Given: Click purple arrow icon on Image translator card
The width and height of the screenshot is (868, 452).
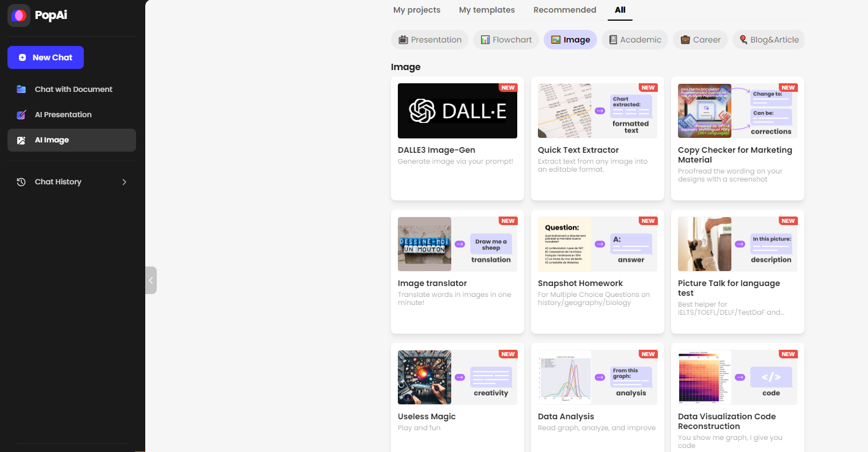Looking at the screenshot, I should [460, 244].
